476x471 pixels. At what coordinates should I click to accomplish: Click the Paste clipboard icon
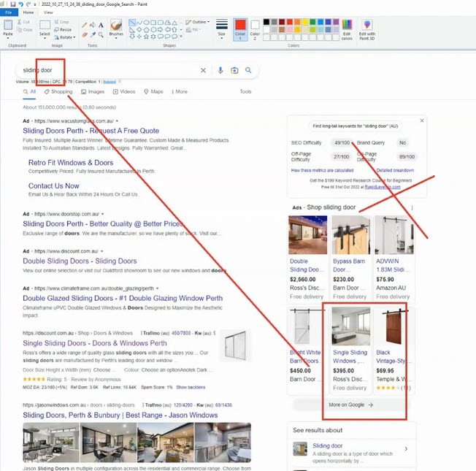(8, 25)
